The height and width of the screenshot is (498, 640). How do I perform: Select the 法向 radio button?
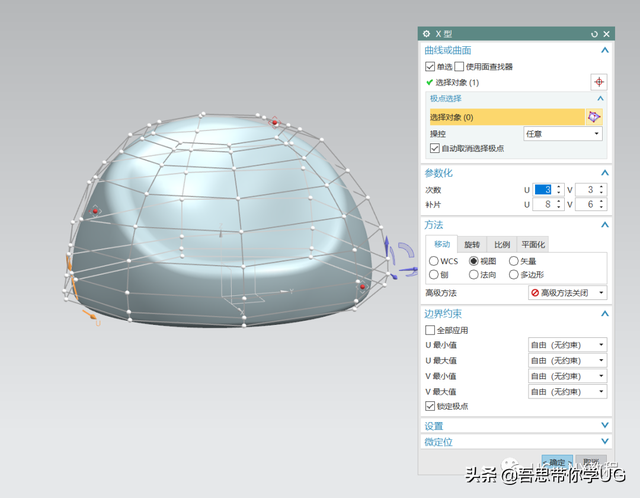click(x=473, y=275)
